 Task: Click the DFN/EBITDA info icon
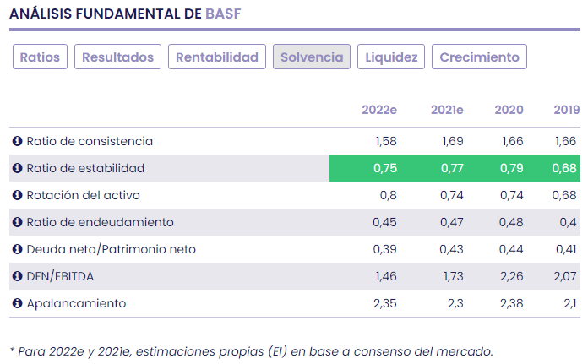tap(17, 276)
